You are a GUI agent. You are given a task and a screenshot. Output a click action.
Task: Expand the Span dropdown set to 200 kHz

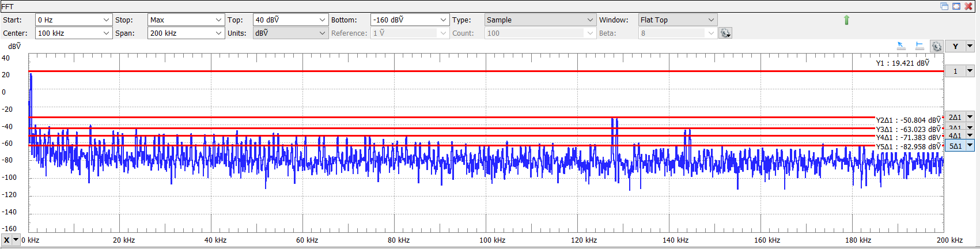pos(218,33)
